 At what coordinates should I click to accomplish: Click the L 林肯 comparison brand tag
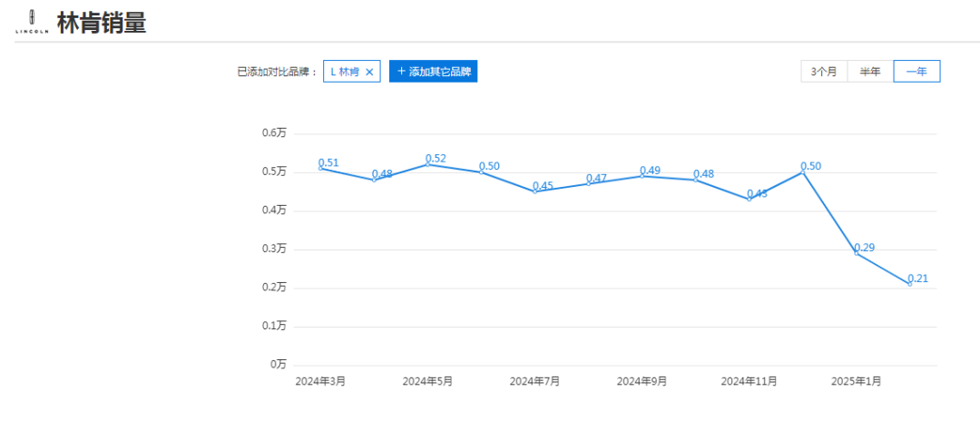[352, 71]
